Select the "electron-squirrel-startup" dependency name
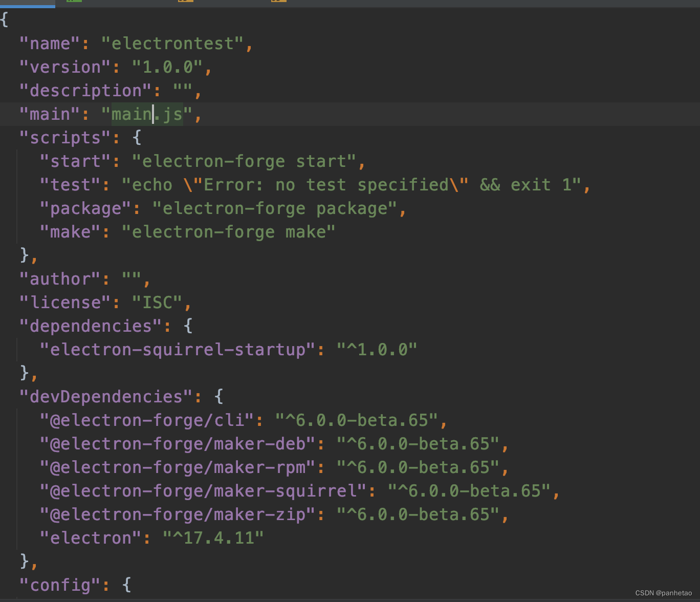This screenshot has height=602, width=700. pos(177,349)
